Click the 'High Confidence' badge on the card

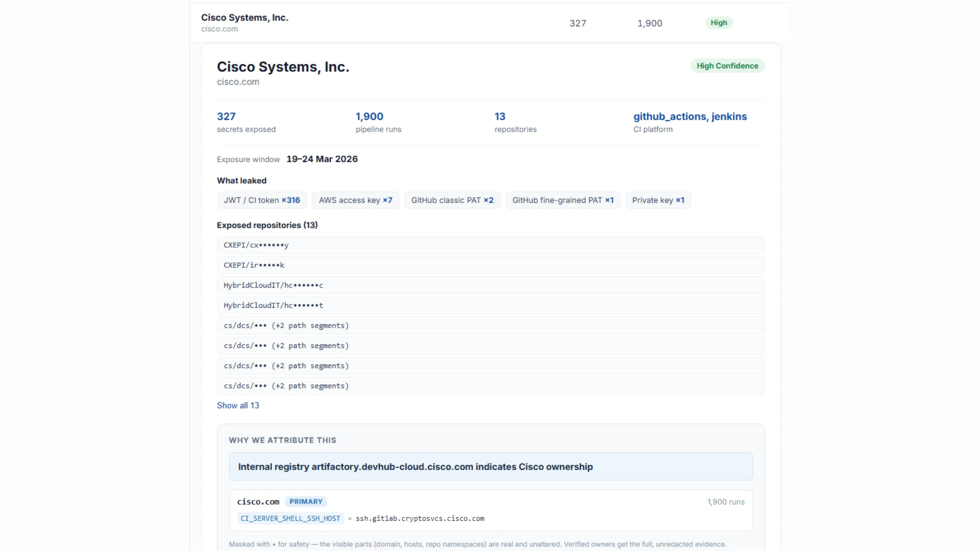point(728,66)
